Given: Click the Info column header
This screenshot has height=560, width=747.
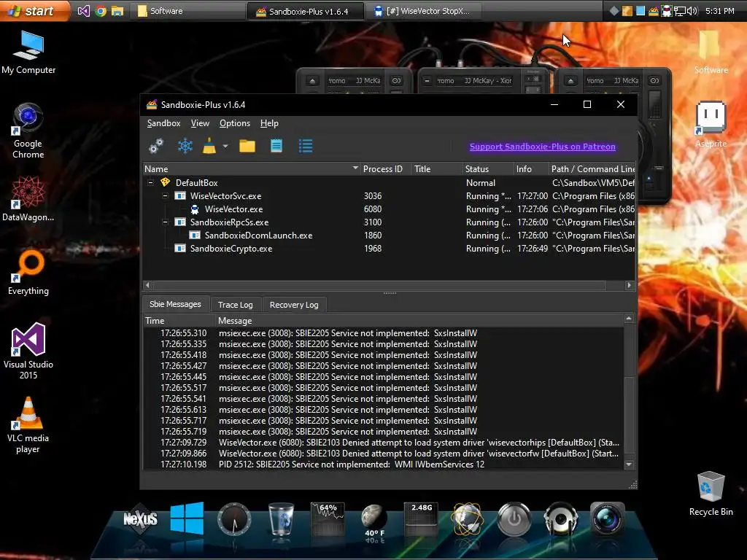Looking at the screenshot, I should click(x=531, y=169).
